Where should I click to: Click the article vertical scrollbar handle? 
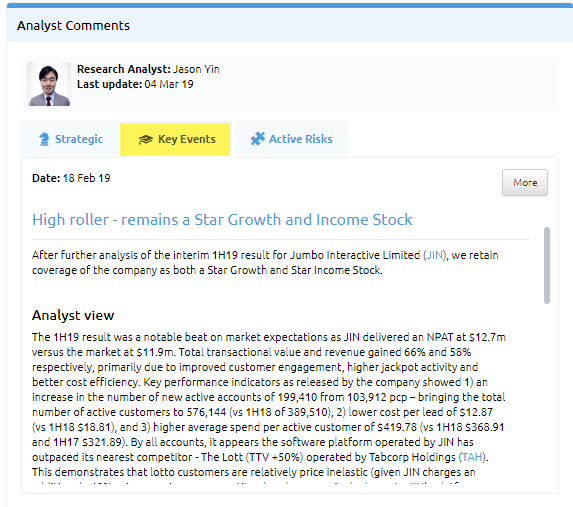[547, 265]
